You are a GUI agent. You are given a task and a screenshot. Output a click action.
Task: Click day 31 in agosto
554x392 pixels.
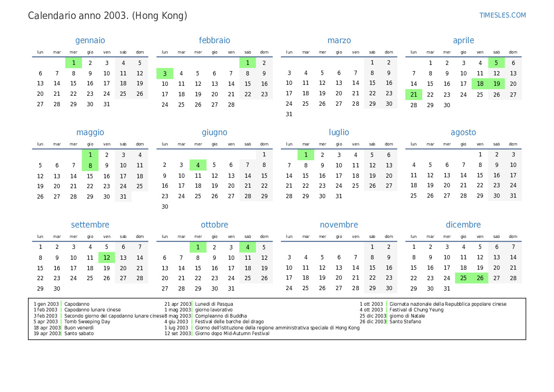tap(513, 195)
